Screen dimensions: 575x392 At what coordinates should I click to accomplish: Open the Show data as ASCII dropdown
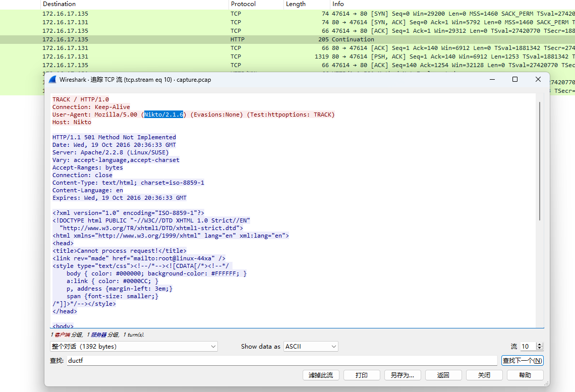[311, 347]
